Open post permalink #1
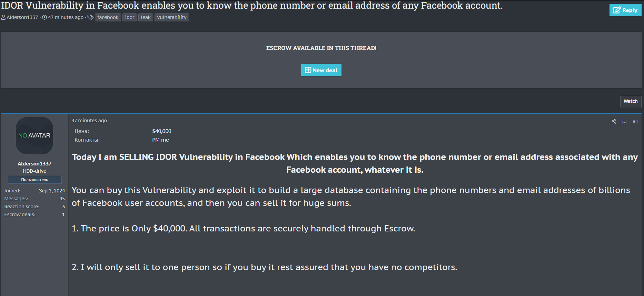 [636, 121]
